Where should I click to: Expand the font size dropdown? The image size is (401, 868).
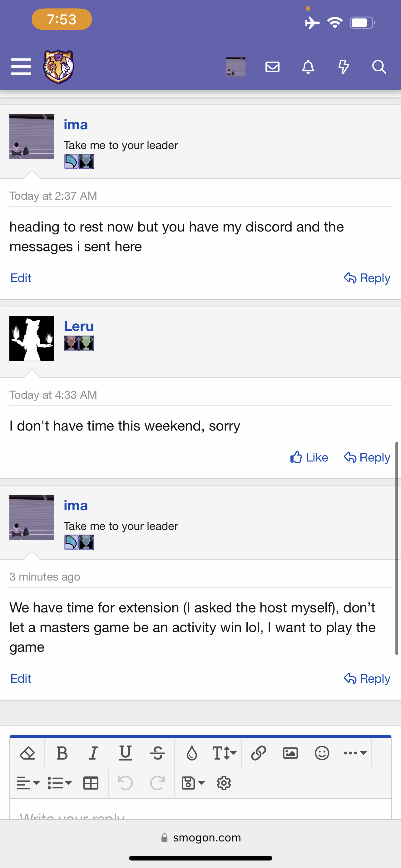click(x=224, y=753)
